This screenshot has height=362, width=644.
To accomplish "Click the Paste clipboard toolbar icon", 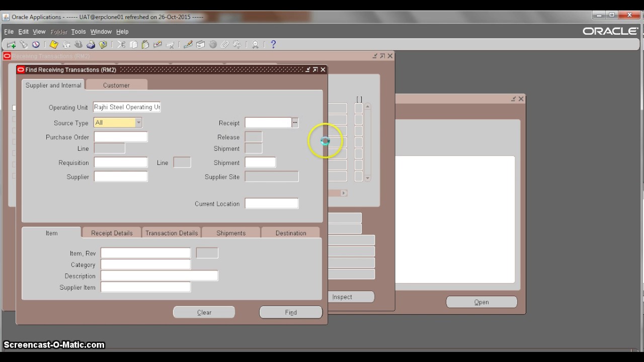I will [x=145, y=45].
